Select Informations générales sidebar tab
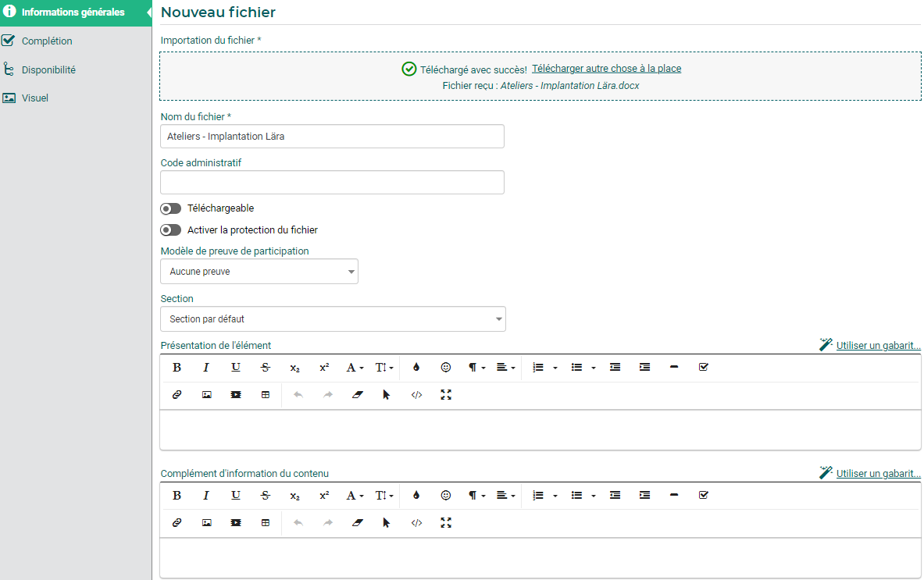 (x=76, y=12)
